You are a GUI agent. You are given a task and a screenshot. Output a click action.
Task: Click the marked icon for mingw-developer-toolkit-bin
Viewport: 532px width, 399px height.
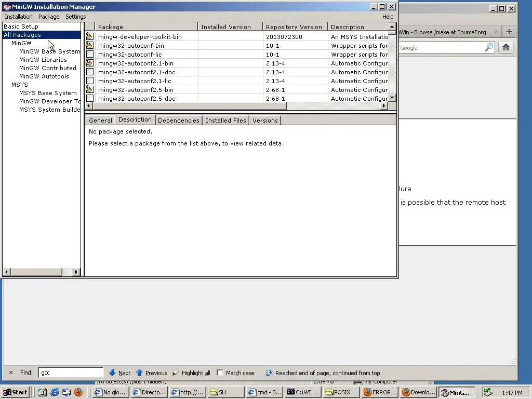[x=89, y=36]
